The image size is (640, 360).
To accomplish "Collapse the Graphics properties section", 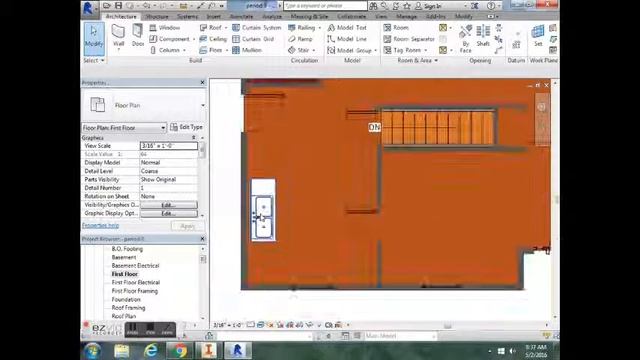I will pyautogui.click(x=194, y=138).
